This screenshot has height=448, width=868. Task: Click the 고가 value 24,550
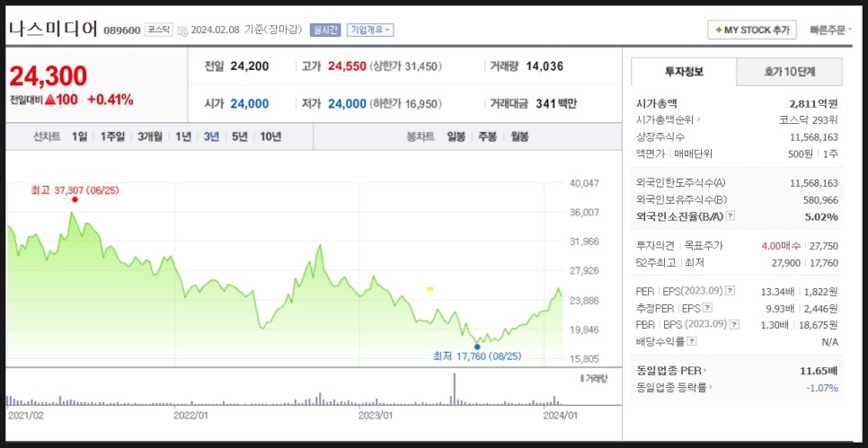point(347,66)
